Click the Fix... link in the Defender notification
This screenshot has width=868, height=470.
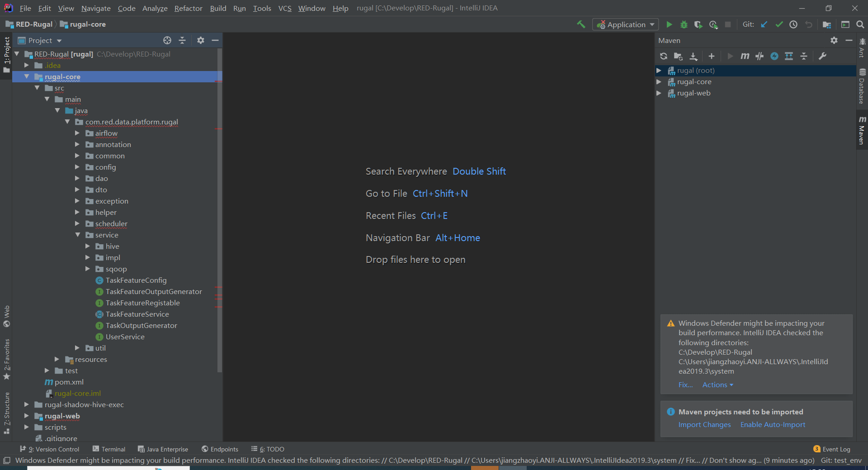(685, 385)
